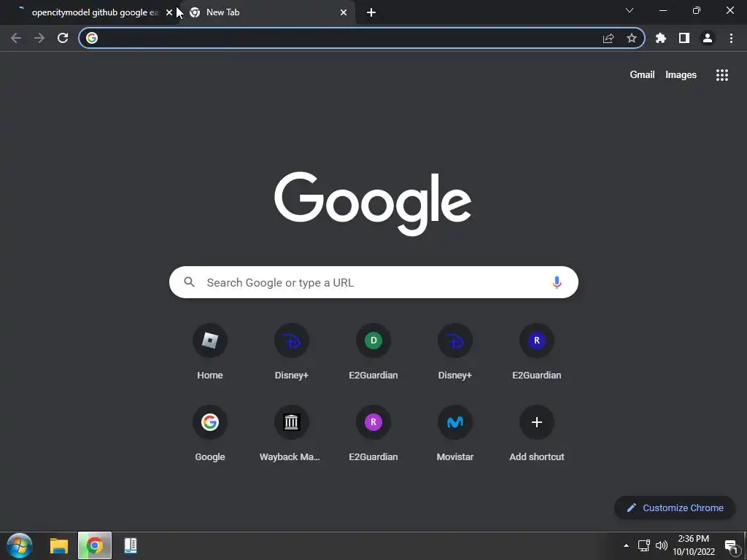Open the Google shortcut tile
This screenshot has height=560, width=747.
210,433
